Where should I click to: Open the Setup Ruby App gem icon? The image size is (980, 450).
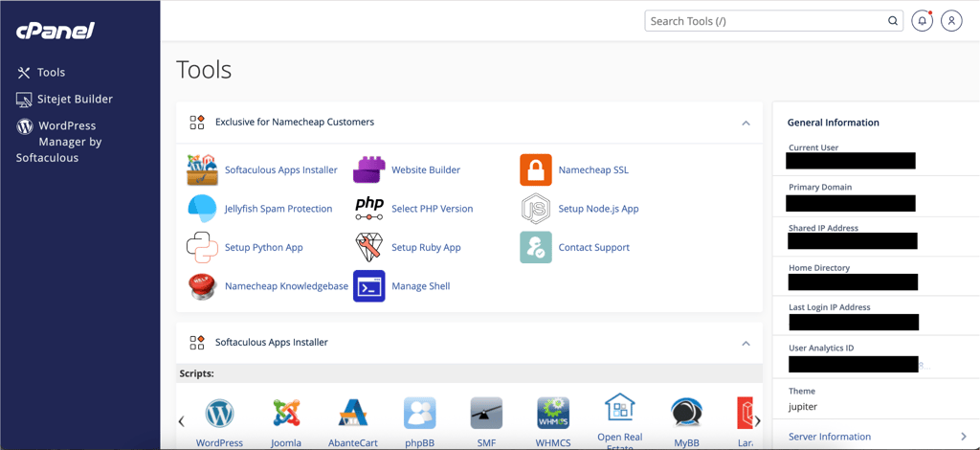(368, 247)
